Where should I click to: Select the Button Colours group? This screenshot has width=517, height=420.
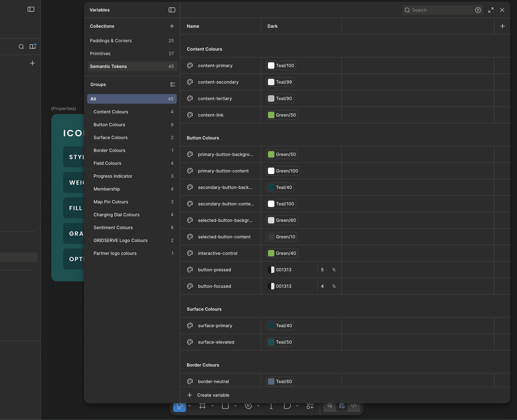(x=109, y=125)
